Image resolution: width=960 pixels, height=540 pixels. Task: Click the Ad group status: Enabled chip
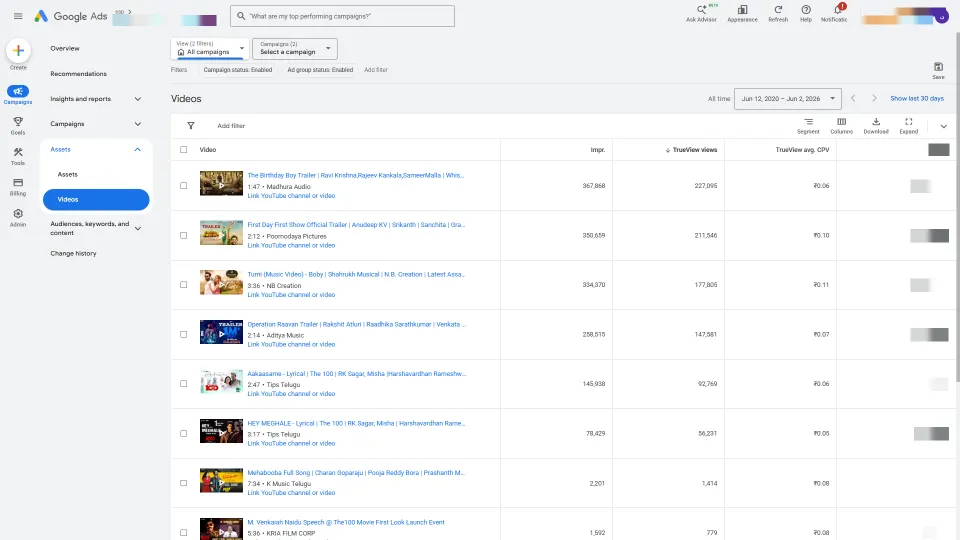320,70
